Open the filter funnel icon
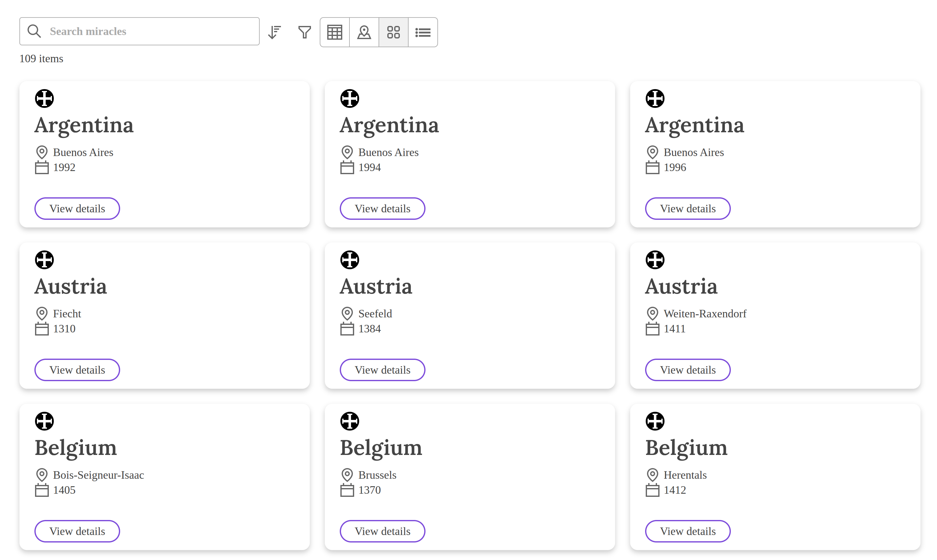This screenshot has height=560, width=937. (x=305, y=32)
